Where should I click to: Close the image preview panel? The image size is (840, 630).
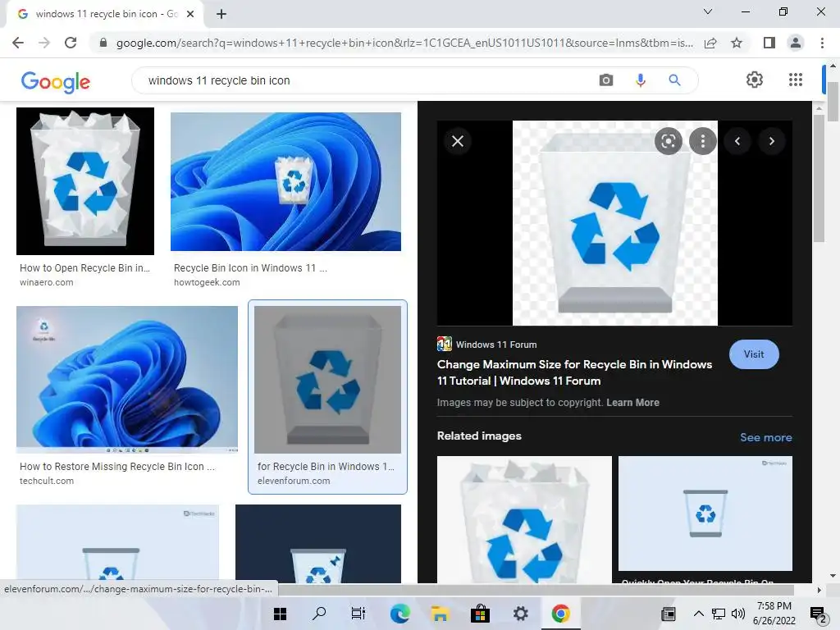pos(458,141)
